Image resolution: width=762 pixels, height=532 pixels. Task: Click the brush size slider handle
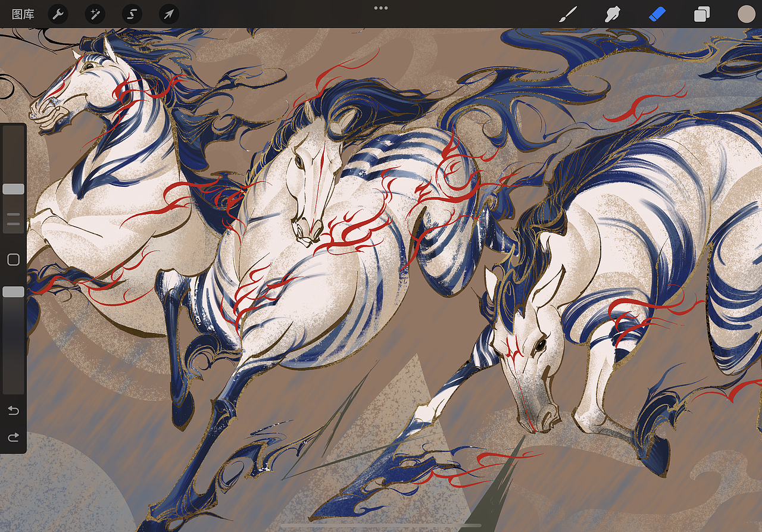point(13,189)
